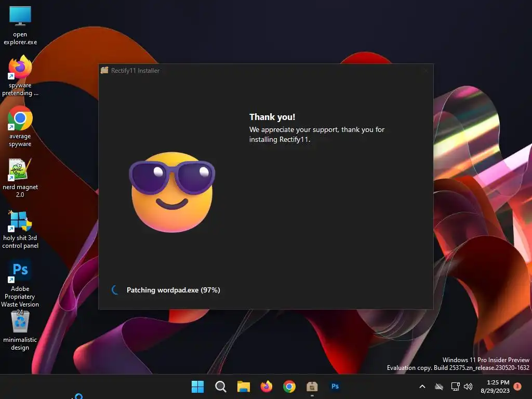Select the Firefox 'spyware pretending' desktop shortcut
Image resolution: width=532 pixels, height=399 pixels.
tap(20, 76)
